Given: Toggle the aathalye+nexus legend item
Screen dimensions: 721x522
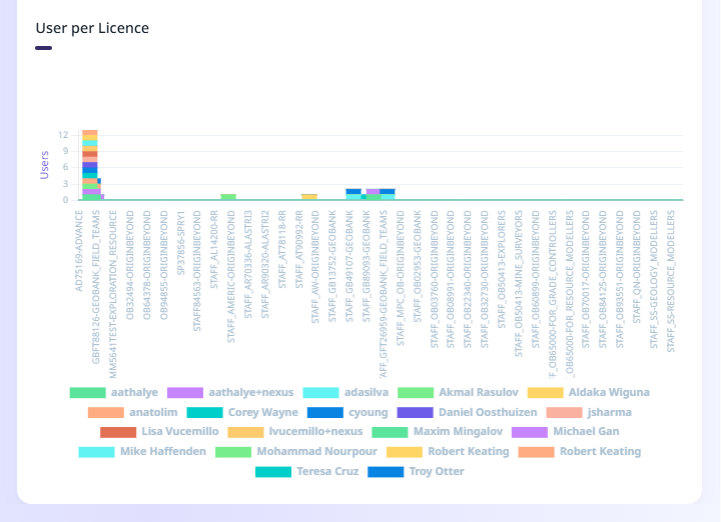Looking at the screenshot, I should click(x=230, y=392).
